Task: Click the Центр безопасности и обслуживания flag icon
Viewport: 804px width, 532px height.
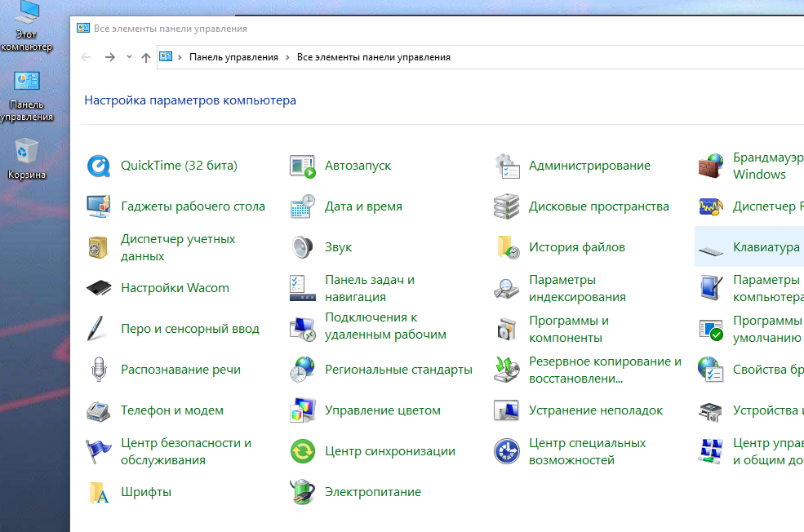Action: [x=99, y=451]
